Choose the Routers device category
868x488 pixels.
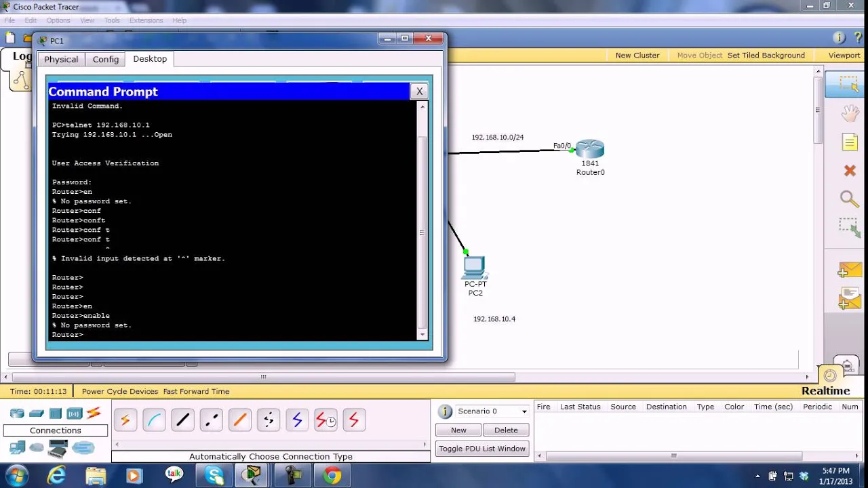pos(17,413)
